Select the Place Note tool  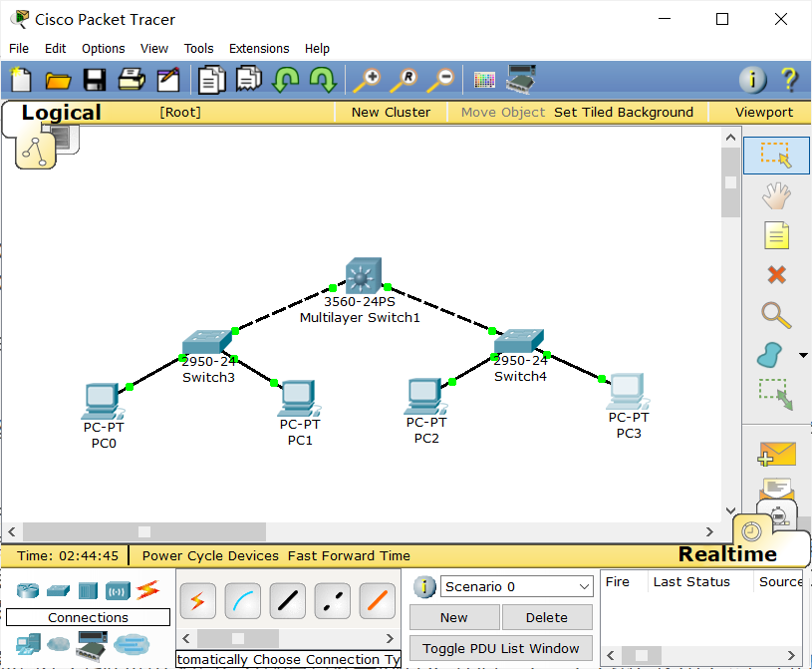pyautogui.click(x=776, y=235)
